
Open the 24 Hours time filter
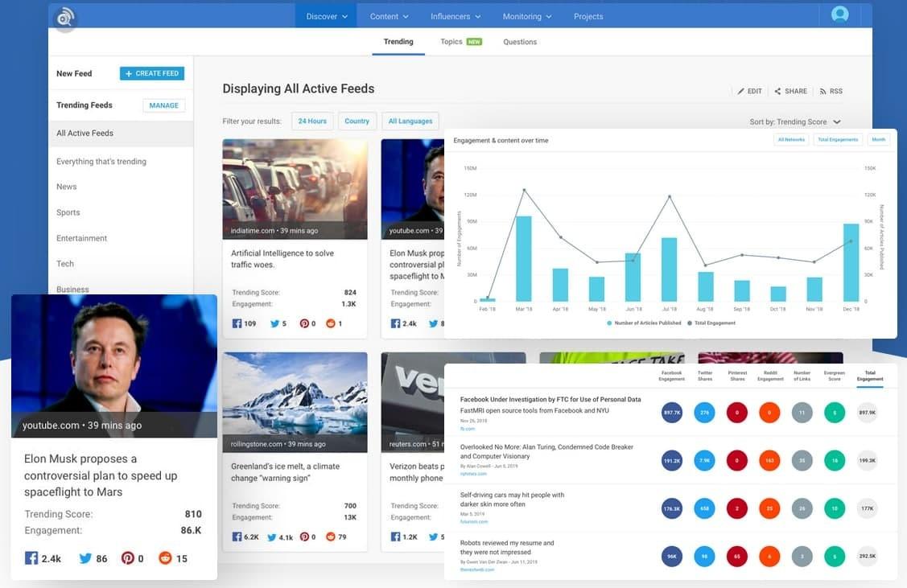[312, 121]
